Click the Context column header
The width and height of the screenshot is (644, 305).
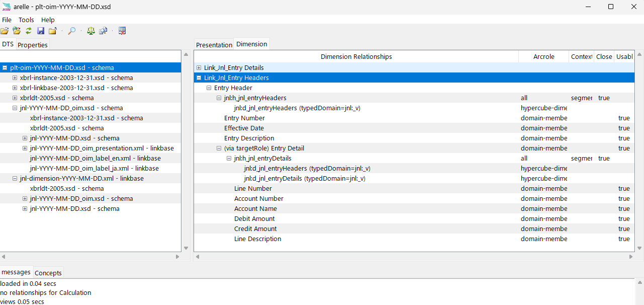point(582,56)
